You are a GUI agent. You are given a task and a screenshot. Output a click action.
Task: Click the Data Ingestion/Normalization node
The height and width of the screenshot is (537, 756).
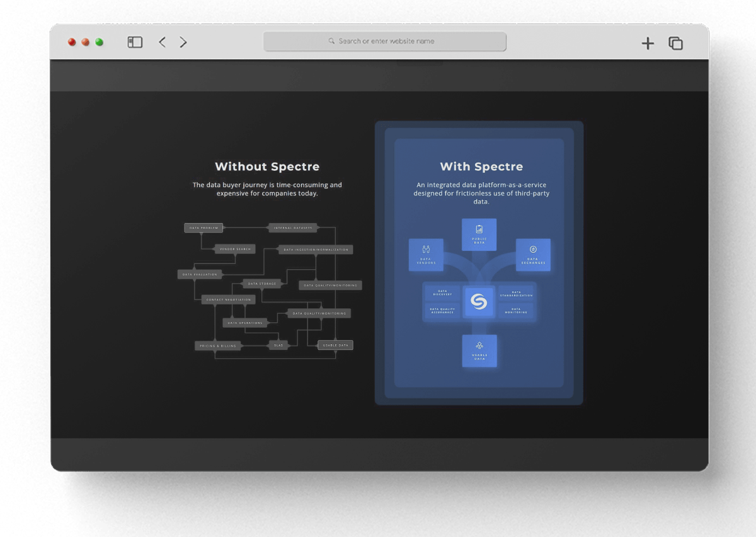(316, 250)
